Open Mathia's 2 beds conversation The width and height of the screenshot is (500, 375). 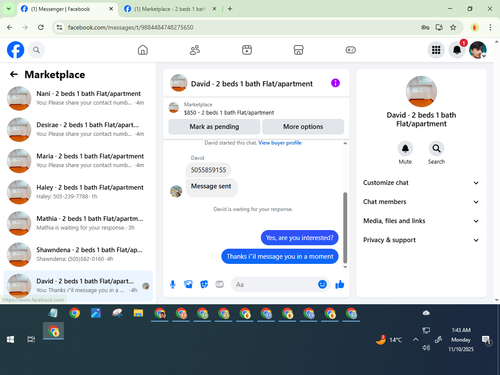point(78,223)
